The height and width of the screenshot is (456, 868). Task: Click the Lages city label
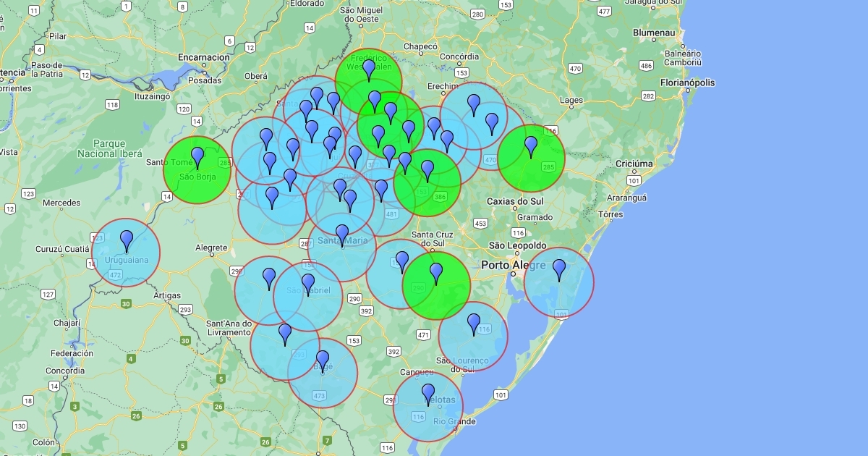(x=571, y=101)
